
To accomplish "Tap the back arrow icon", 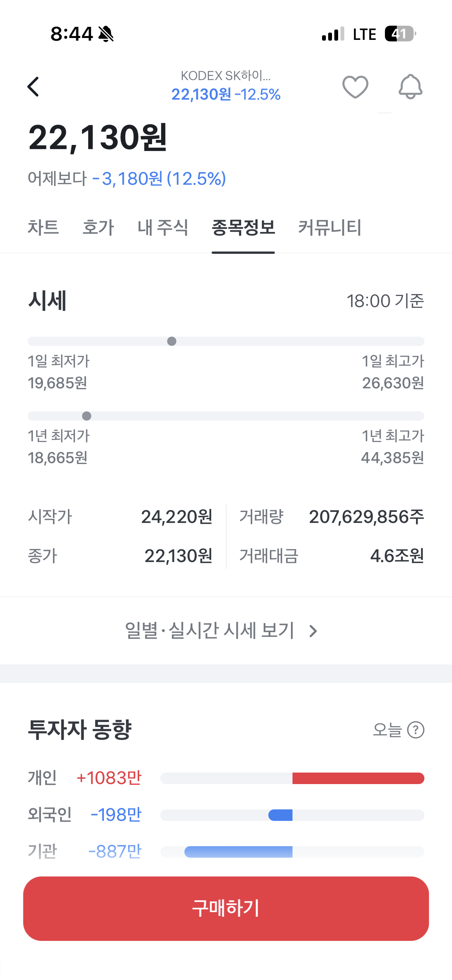I will pyautogui.click(x=33, y=87).
